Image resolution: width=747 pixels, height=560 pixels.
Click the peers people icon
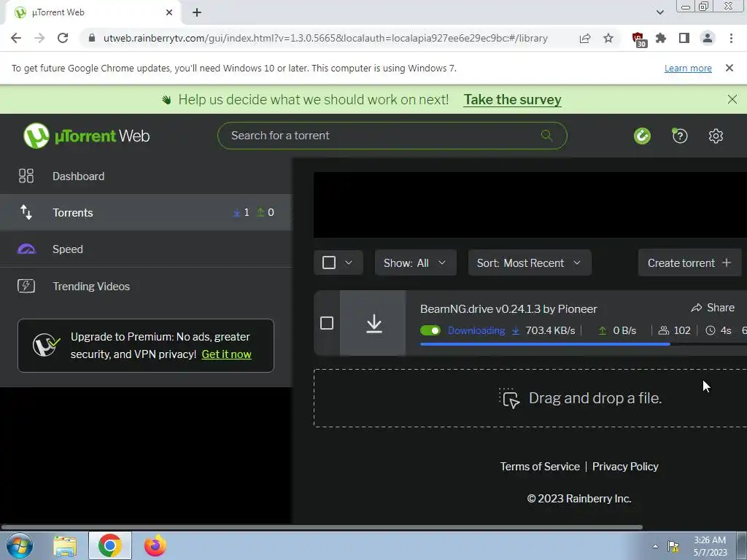(664, 330)
